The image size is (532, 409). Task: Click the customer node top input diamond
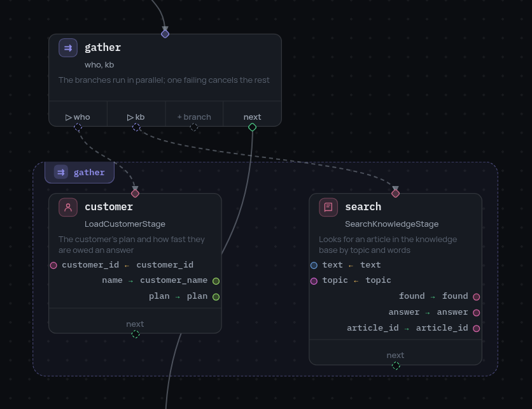(135, 193)
